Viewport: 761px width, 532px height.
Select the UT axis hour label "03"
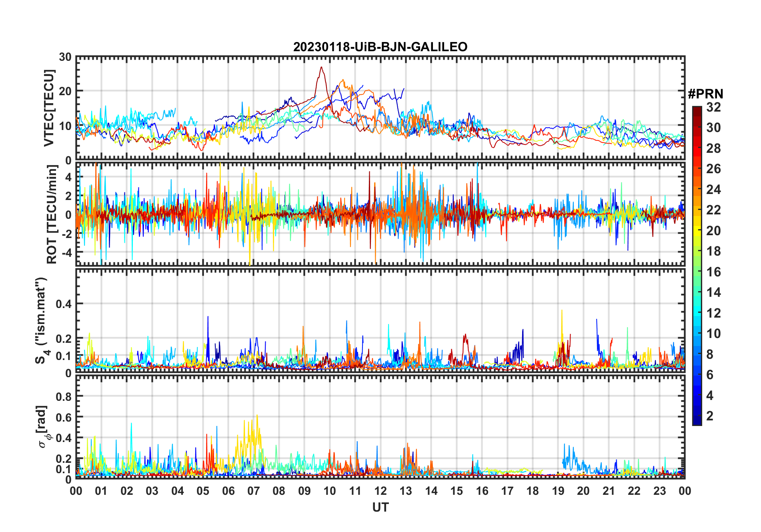(152, 491)
